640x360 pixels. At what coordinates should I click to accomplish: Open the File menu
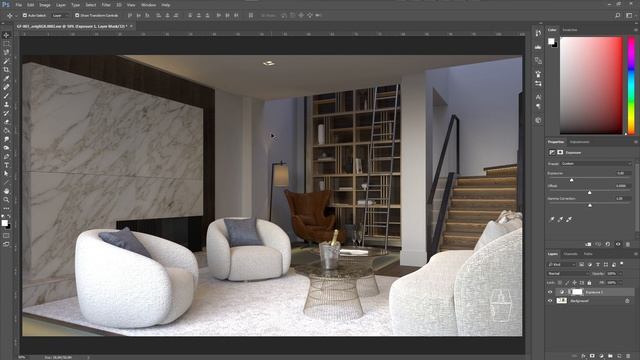[18, 5]
